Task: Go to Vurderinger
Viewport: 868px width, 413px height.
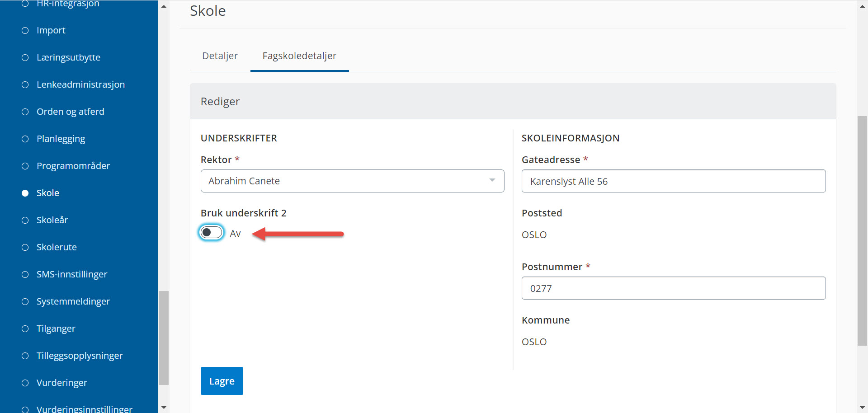Action: (x=61, y=383)
